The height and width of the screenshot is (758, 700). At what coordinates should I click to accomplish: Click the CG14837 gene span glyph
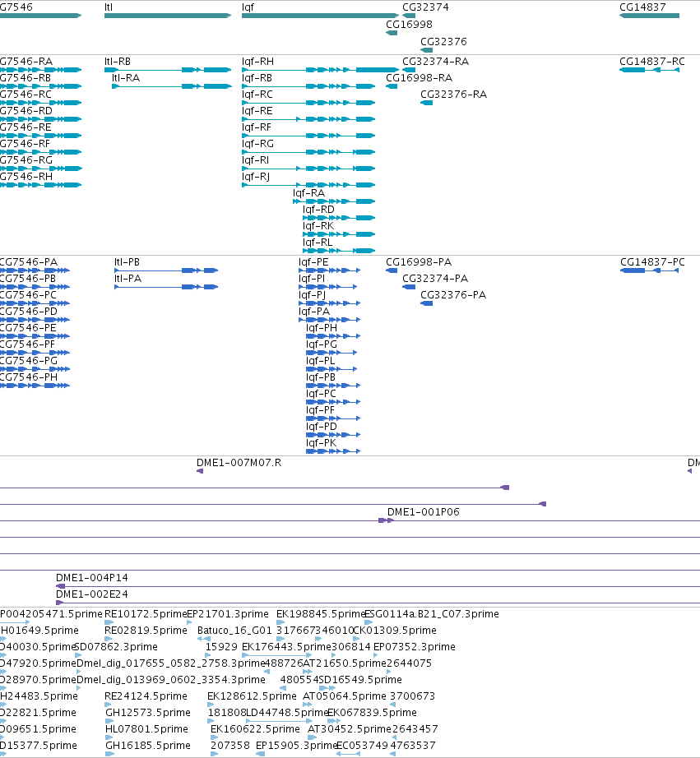point(649,16)
